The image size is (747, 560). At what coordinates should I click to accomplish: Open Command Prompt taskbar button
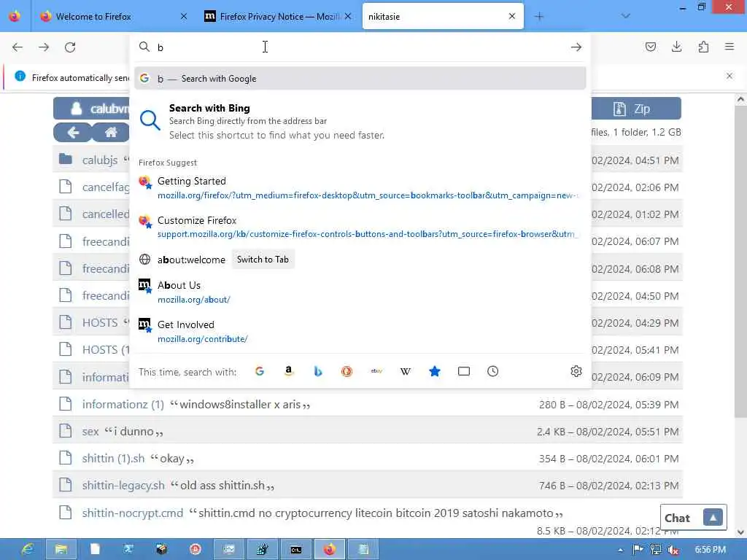click(296, 550)
